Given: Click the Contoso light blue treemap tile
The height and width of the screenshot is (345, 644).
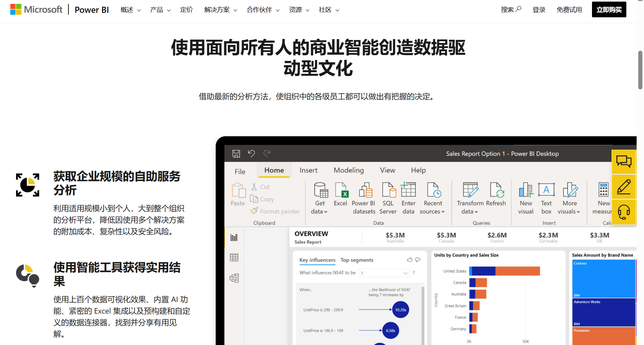Looking at the screenshot, I should [604, 279].
